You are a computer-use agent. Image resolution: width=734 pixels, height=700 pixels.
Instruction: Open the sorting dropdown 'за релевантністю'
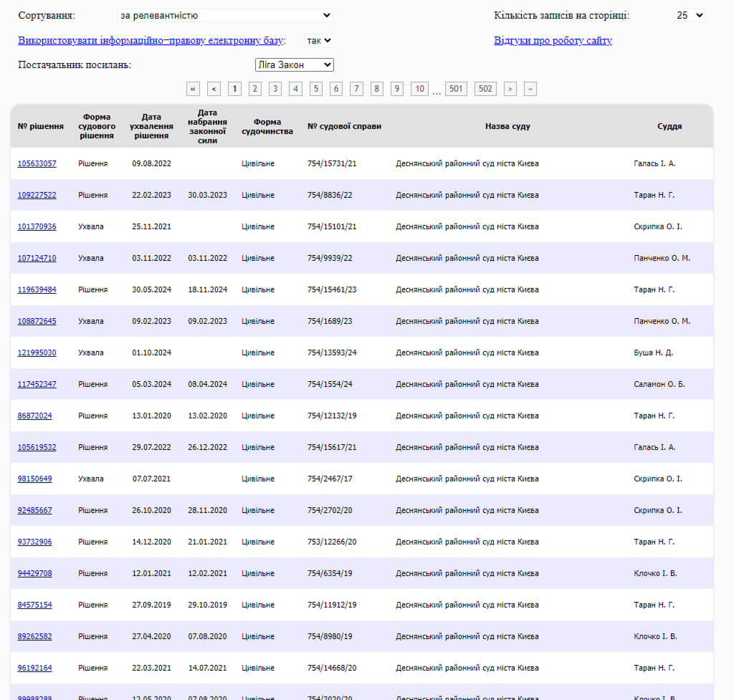click(x=225, y=15)
